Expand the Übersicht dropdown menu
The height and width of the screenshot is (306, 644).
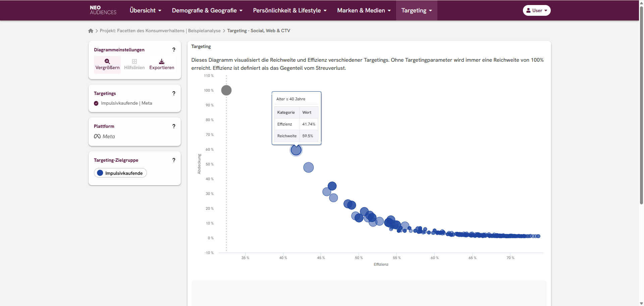pos(145,10)
